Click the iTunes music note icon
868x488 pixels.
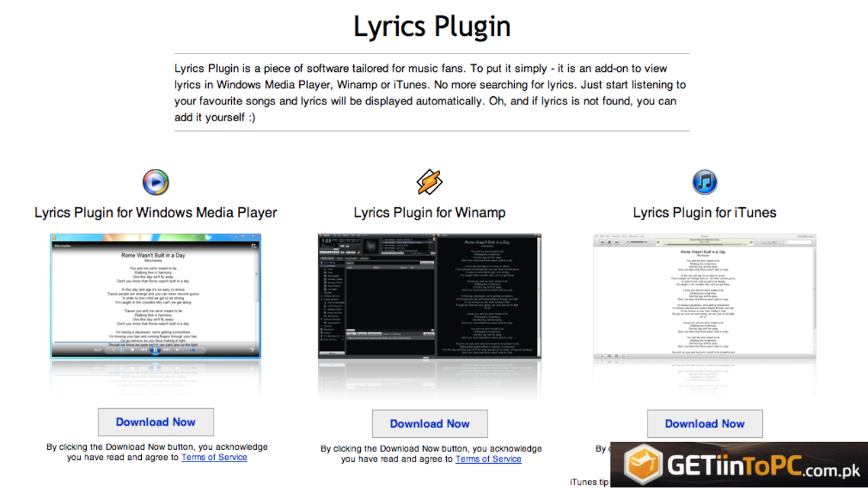pos(705,182)
